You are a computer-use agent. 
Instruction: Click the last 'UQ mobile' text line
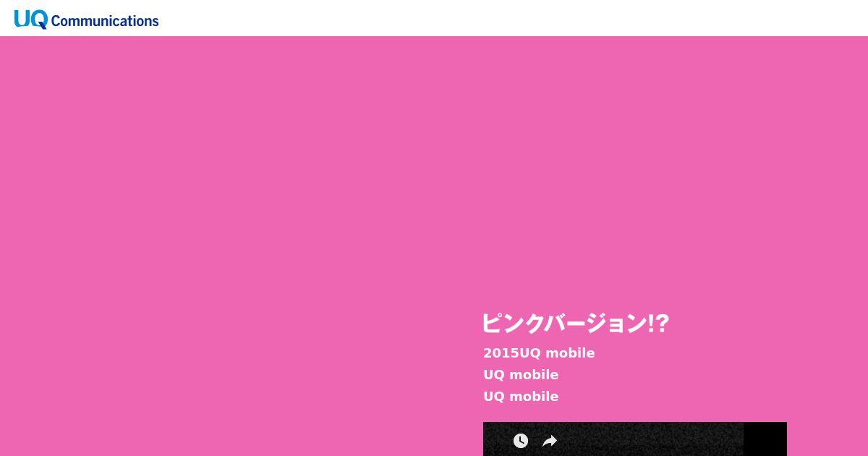pyautogui.click(x=521, y=397)
